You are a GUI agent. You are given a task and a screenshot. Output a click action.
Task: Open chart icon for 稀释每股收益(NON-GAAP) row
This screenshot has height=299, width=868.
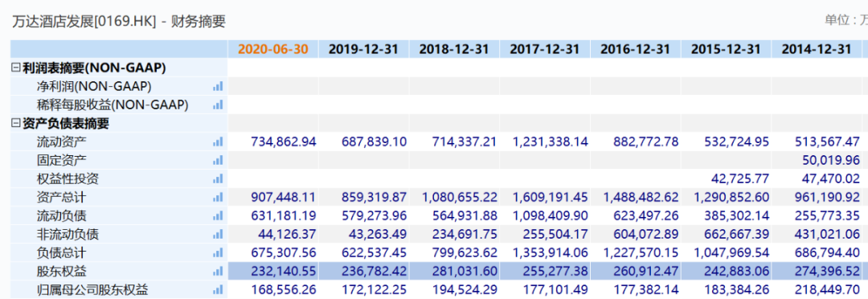pyautogui.click(x=218, y=104)
